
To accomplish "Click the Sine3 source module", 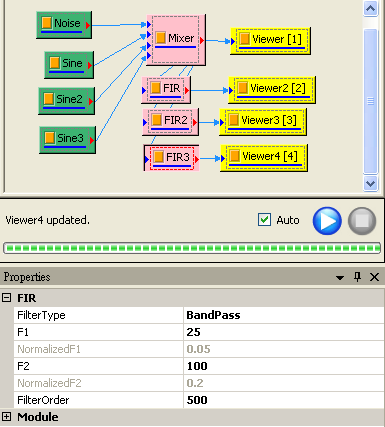I will click(x=67, y=140).
